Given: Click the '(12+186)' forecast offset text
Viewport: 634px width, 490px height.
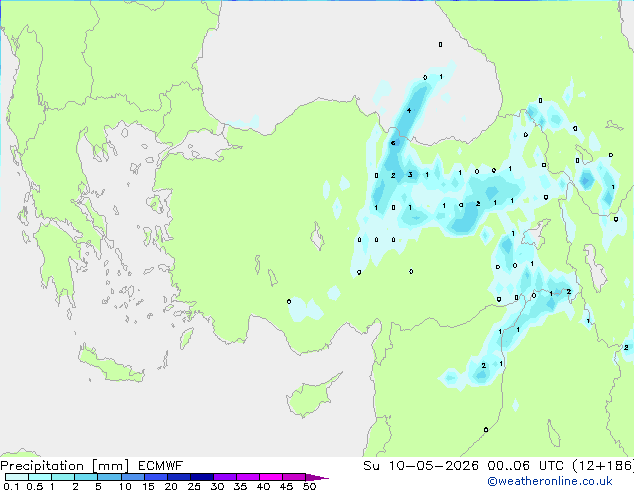Looking at the screenshot, I should pyautogui.click(x=602, y=466).
